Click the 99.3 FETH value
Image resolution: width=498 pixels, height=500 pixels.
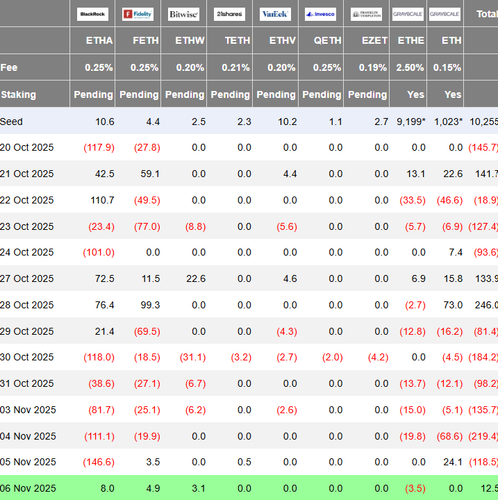click(x=150, y=305)
